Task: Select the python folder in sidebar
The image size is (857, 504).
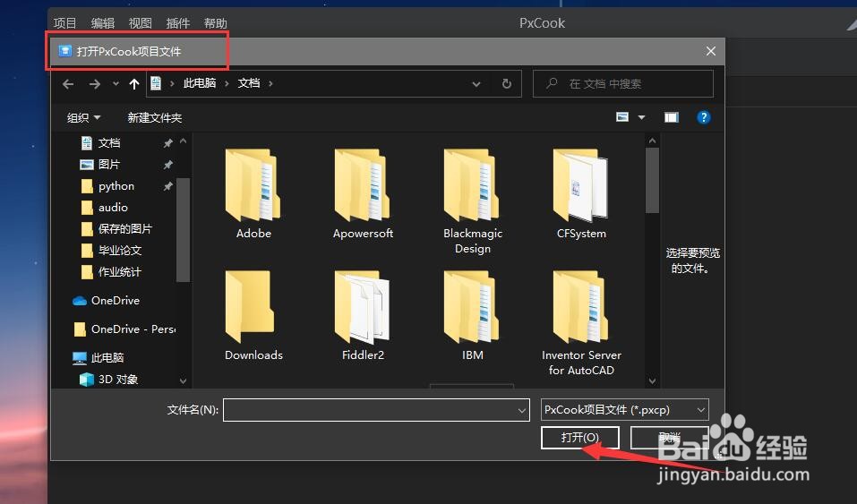Action: [x=116, y=186]
